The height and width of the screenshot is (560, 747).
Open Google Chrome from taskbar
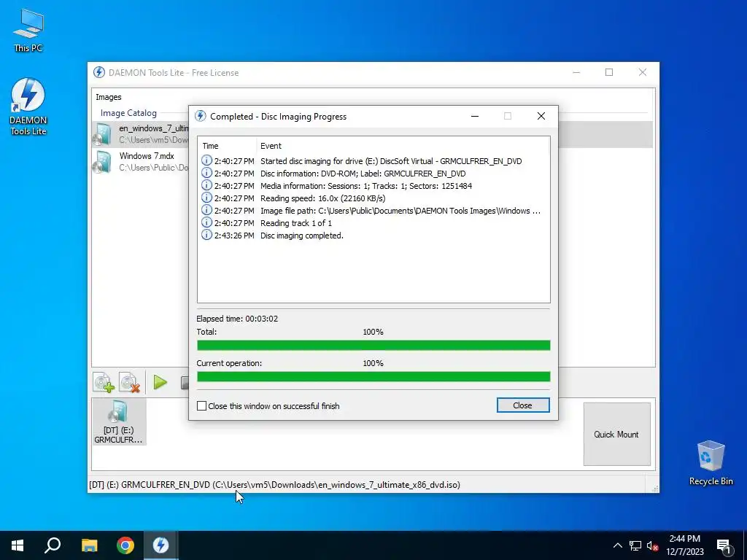point(125,545)
